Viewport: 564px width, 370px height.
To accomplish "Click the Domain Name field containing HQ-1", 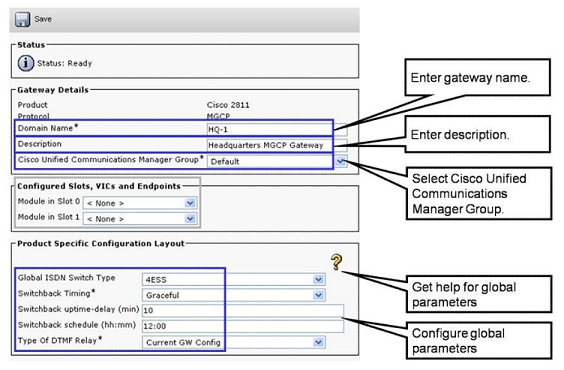I will tap(277, 129).
